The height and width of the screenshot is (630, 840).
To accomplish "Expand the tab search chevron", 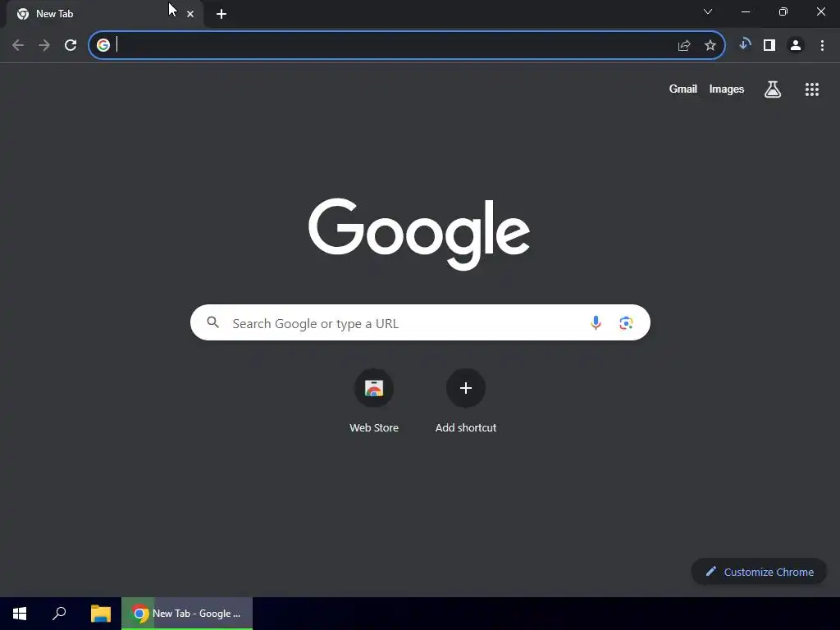I will pyautogui.click(x=707, y=11).
